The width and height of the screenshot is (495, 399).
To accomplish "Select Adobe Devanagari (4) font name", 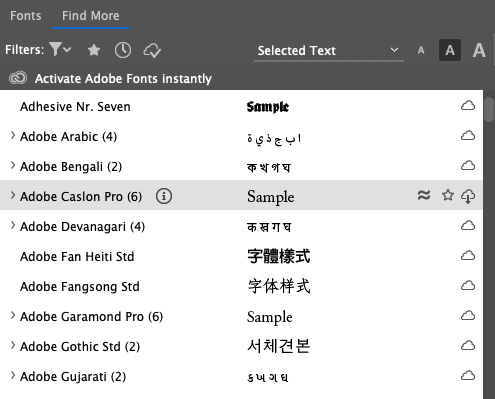I will [82, 227].
